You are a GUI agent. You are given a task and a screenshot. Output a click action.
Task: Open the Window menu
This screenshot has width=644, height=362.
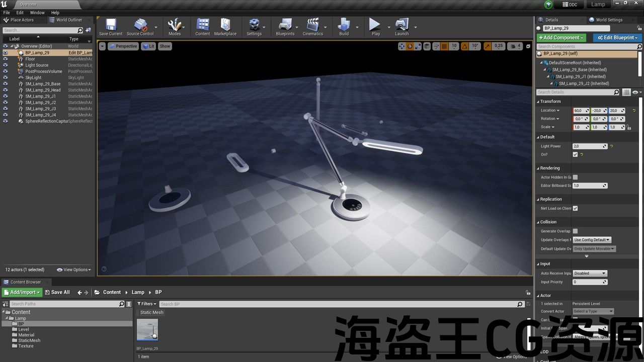pos(37,13)
